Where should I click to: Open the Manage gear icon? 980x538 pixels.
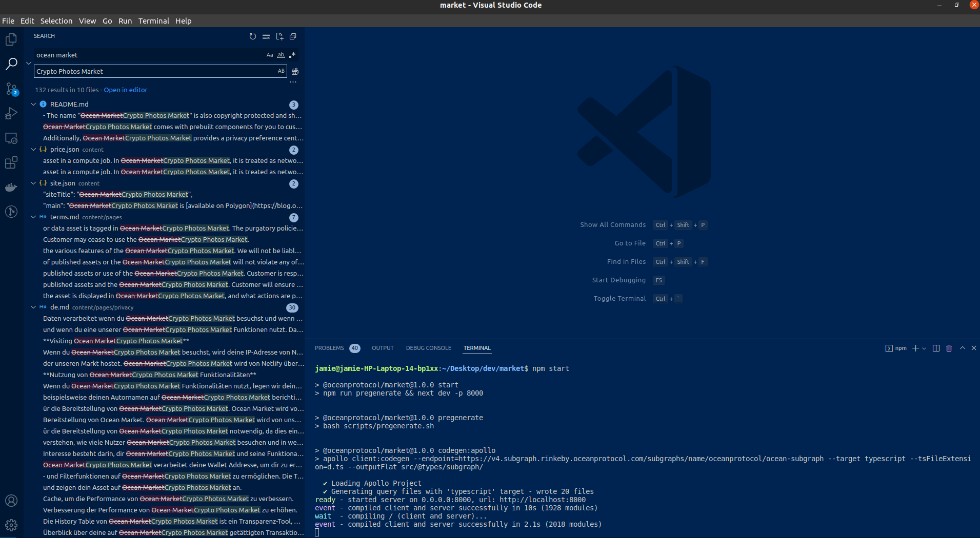(x=11, y=525)
